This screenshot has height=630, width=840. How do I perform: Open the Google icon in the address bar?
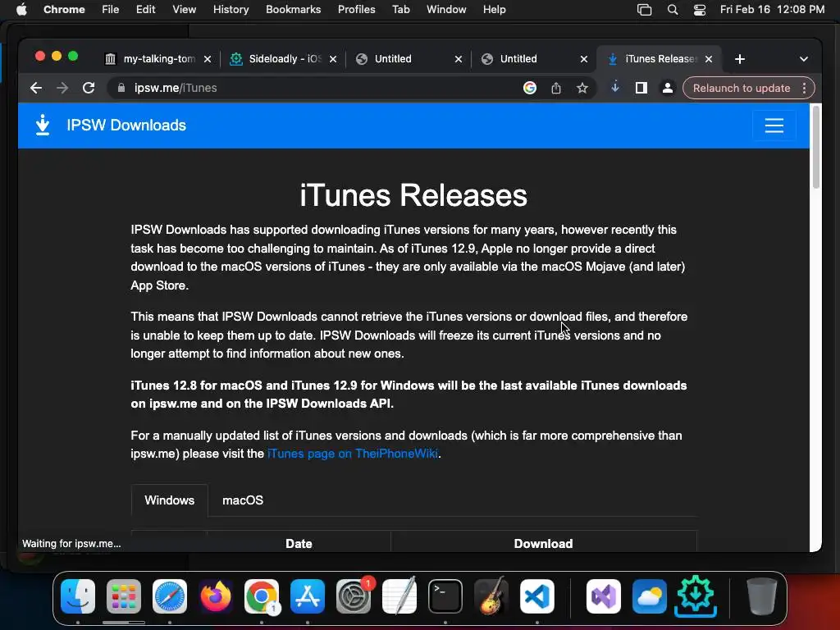click(530, 88)
